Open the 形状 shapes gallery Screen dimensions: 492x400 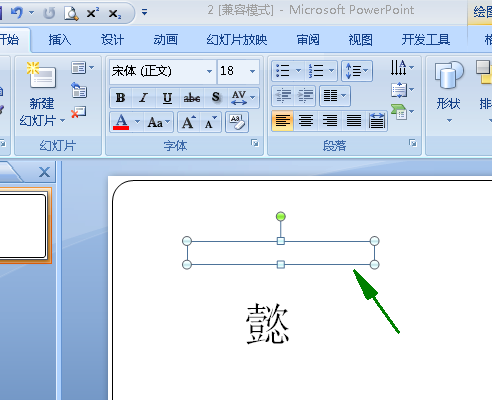[x=449, y=92]
